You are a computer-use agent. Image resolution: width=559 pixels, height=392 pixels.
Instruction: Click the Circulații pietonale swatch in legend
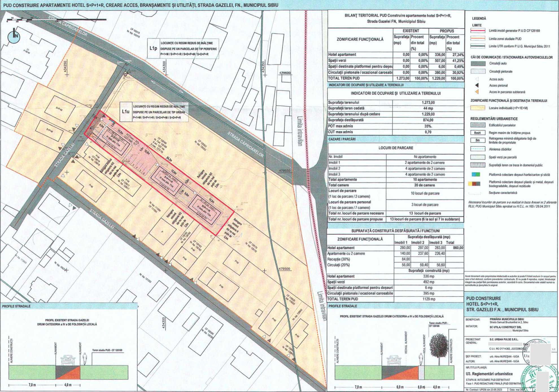click(477, 71)
